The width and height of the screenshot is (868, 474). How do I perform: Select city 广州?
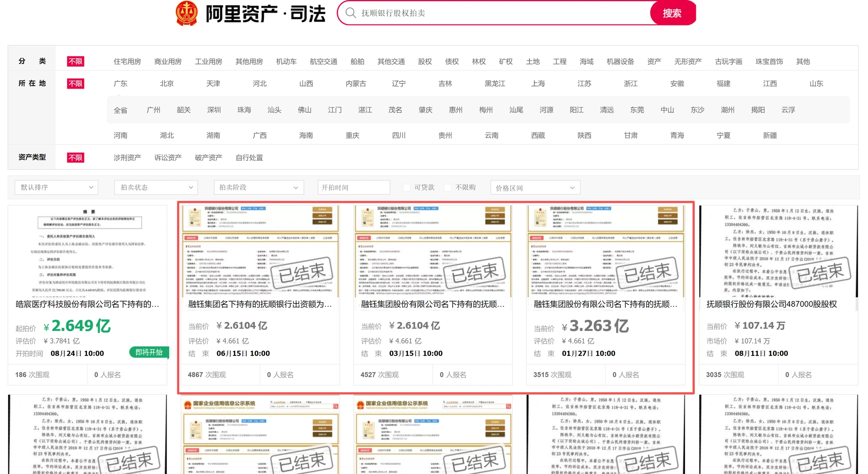coord(153,110)
